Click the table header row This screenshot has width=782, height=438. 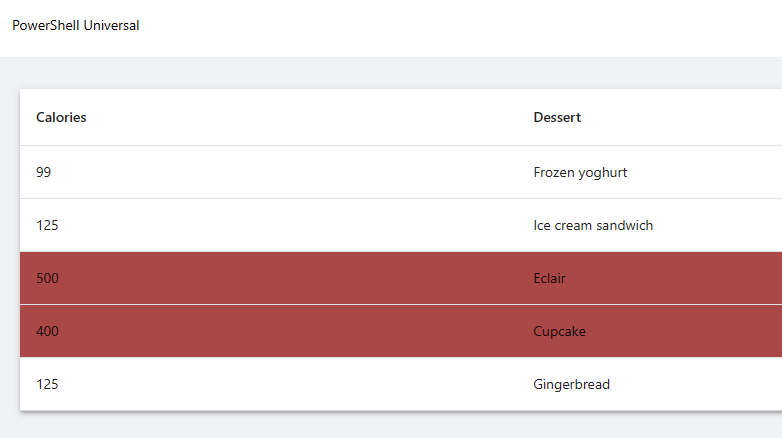click(x=300, y=118)
